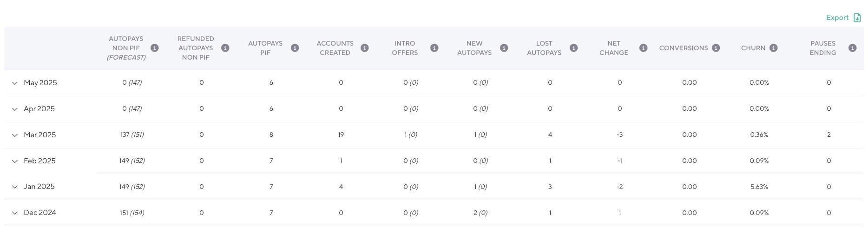Open New Autopays info icon
Screen dimensions: 868x242
tap(504, 48)
